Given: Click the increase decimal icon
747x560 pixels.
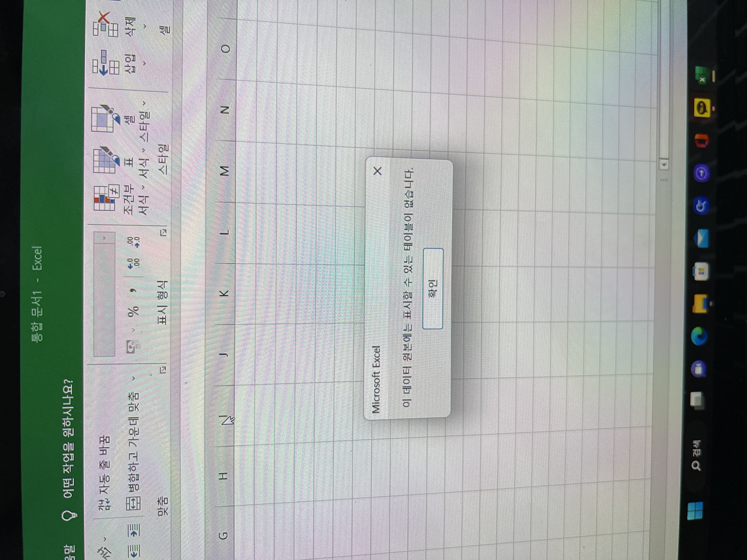Looking at the screenshot, I should 133,264.
